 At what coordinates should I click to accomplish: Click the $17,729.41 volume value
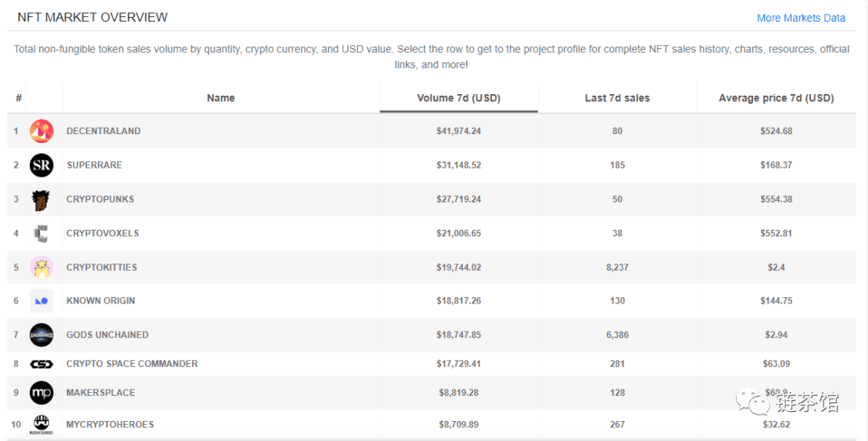click(x=458, y=364)
